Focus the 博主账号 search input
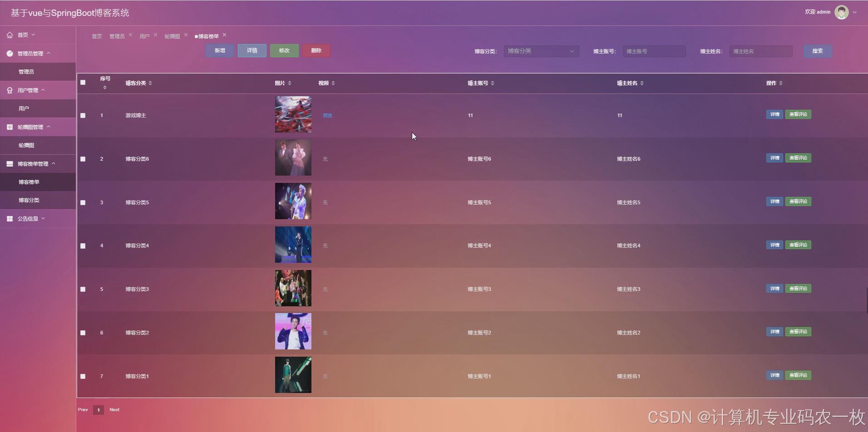The image size is (868, 432). click(654, 51)
